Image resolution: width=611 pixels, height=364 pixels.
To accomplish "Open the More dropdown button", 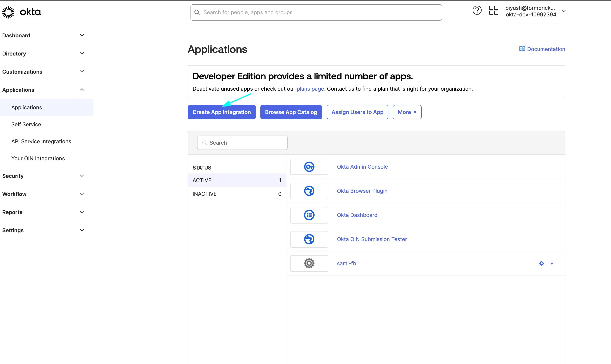I will (x=407, y=112).
